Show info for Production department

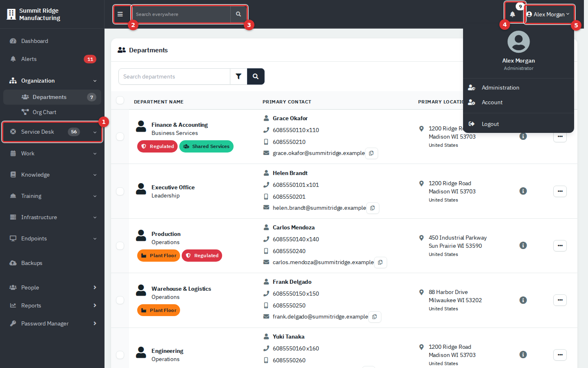tap(523, 245)
